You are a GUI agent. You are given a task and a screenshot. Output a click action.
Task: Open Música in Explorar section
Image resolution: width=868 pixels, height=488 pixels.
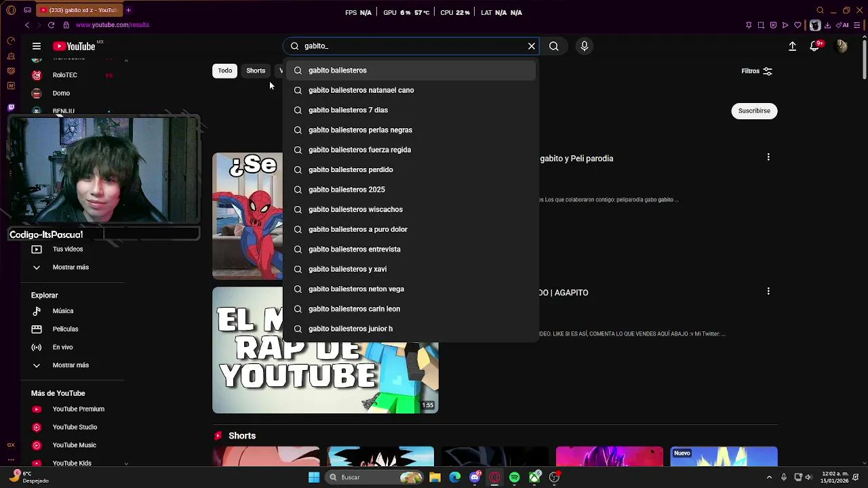(63, 311)
